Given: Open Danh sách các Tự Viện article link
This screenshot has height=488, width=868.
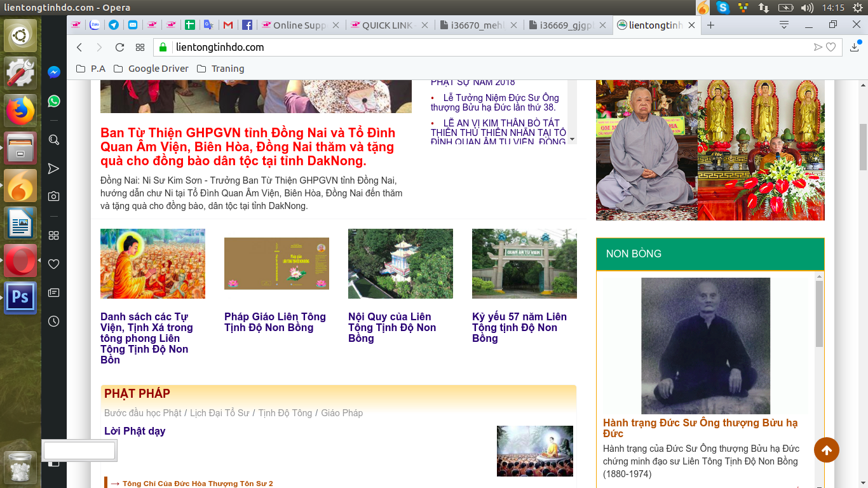Looking at the screenshot, I should coord(147,338).
